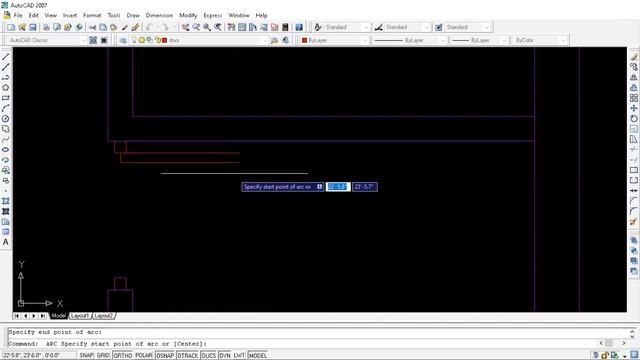Open the Table Style manager icon
The image size is (640, 360).
click(x=438, y=27)
